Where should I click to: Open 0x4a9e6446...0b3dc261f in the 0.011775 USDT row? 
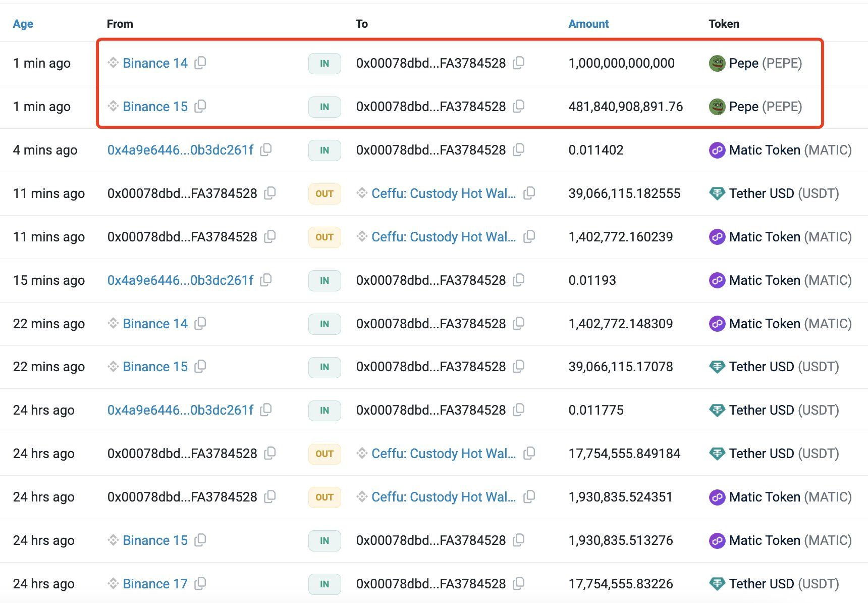(180, 410)
